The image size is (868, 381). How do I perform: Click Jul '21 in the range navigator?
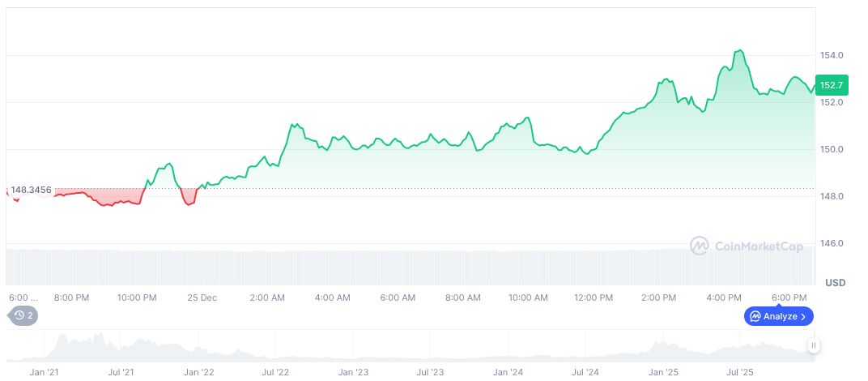coord(121,372)
